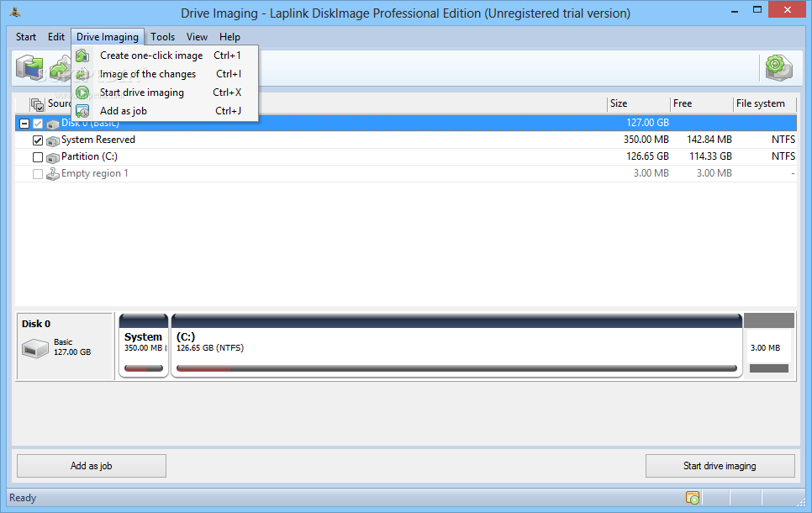This screenshot has height=513, width=812.
Task: Click the Add as job clock icon
Action: coord(82,111)
